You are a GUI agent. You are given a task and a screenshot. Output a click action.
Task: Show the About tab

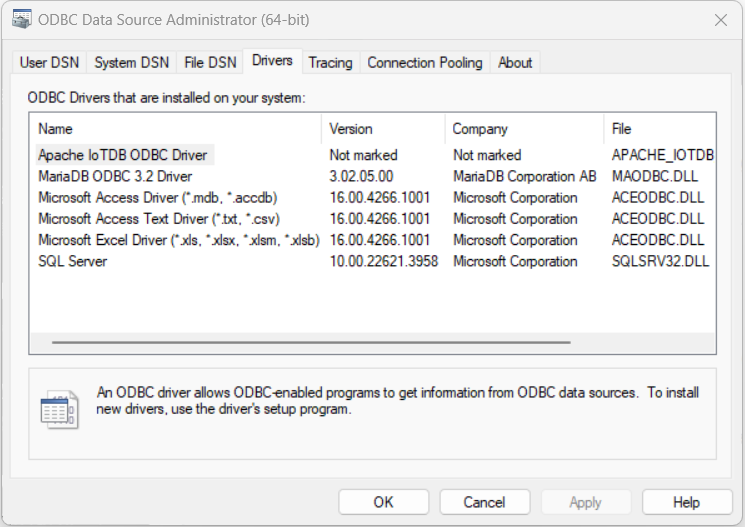tap(515, 62)
